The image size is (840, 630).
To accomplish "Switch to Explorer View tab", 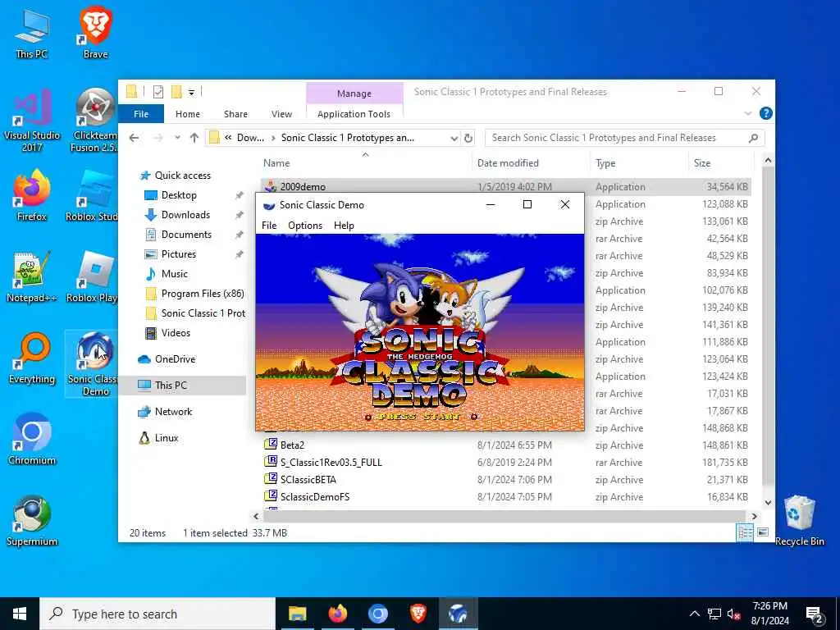I will click(281, 113).
